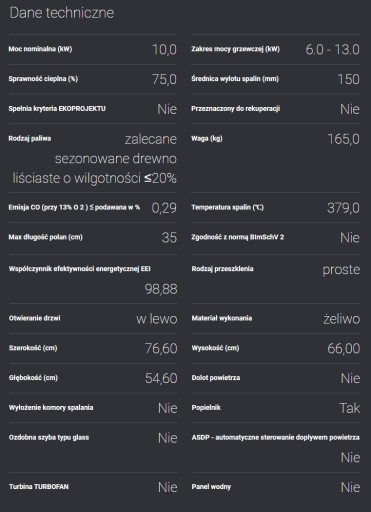Click the heating range value 6.0 - 13.0
This screenshot has height=512, width=371.
(x=332, y=50)
